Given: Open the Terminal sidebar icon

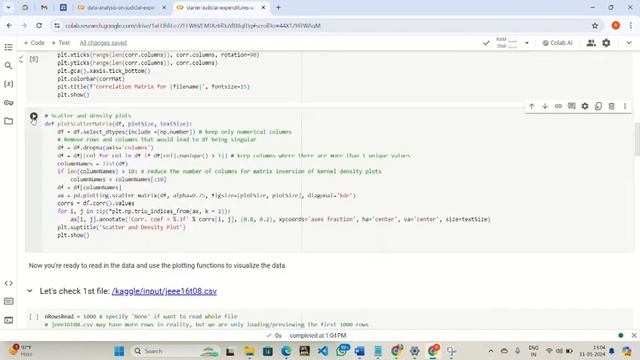Looking at the screenshot, I should point(8,320).
